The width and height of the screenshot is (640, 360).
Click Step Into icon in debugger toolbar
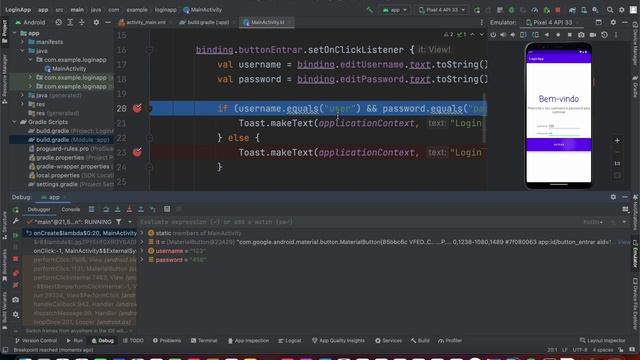[x=118, y=209]
